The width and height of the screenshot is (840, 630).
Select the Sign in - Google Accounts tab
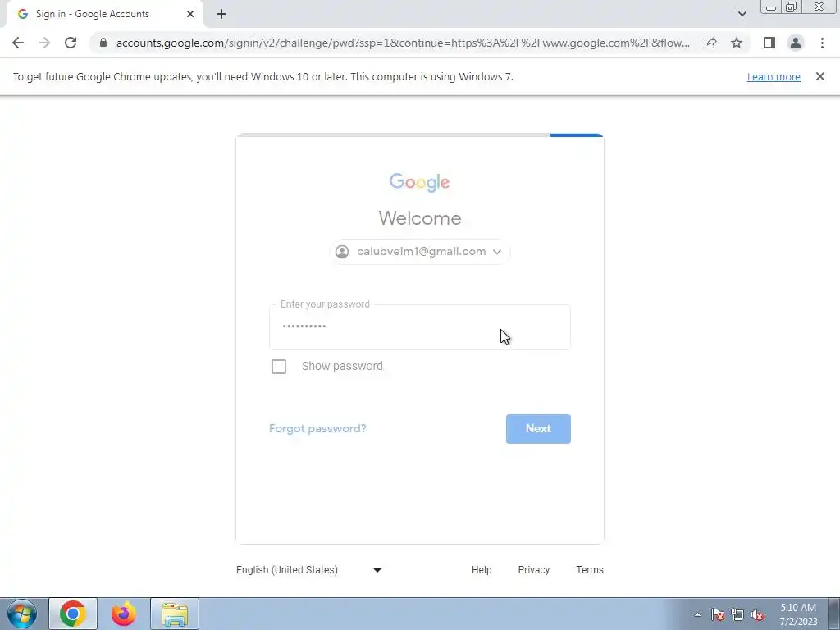pyautogui.click(x=104, y=14)
